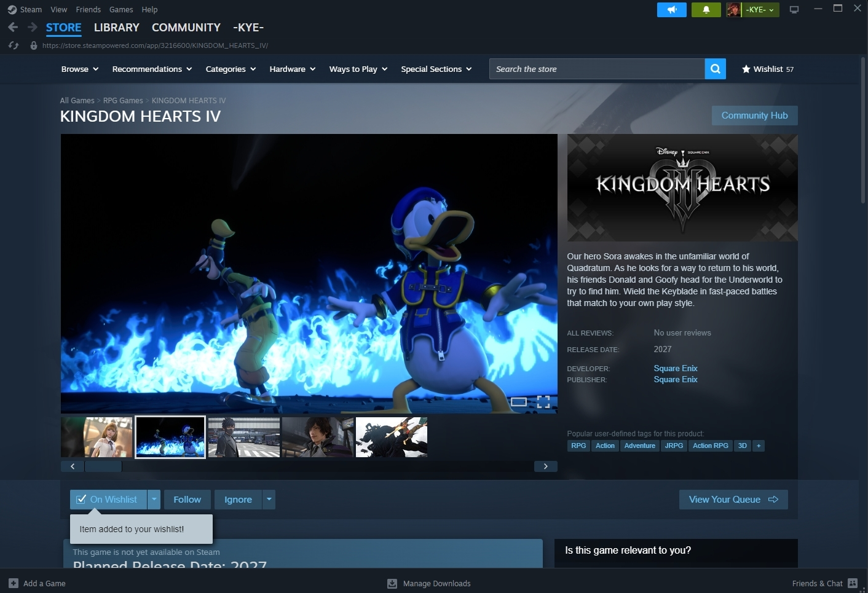Open the Community Hub
This screenshot has height=593, width=868.
pos(755,116)
